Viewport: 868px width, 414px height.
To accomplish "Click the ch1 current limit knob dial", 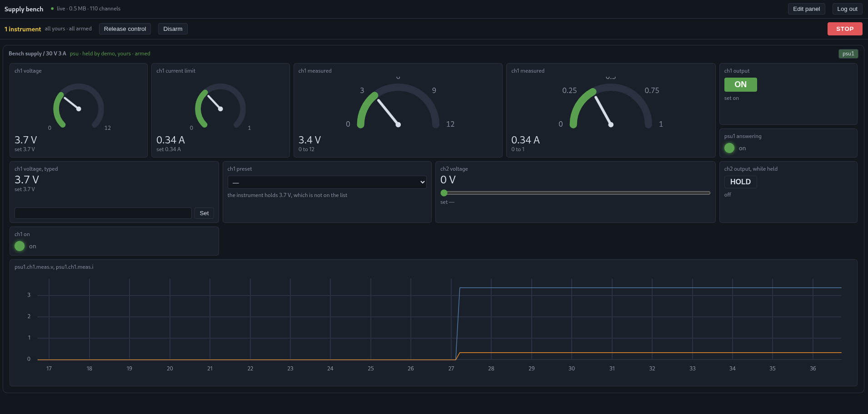I will coord(220,106).
